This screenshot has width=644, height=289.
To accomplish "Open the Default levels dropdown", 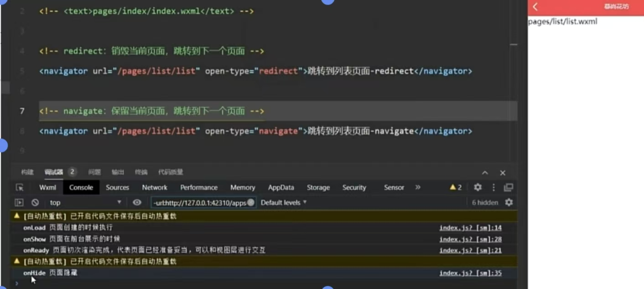I will pos(284,203).
